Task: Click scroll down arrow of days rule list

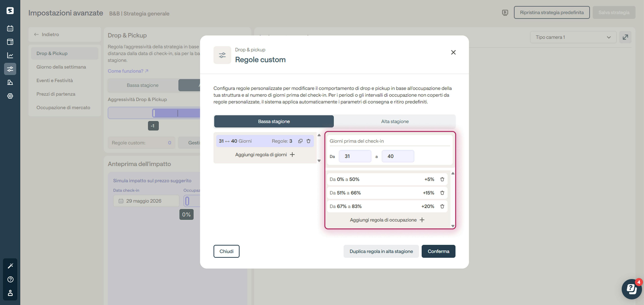Action: [x=319, y=161]
